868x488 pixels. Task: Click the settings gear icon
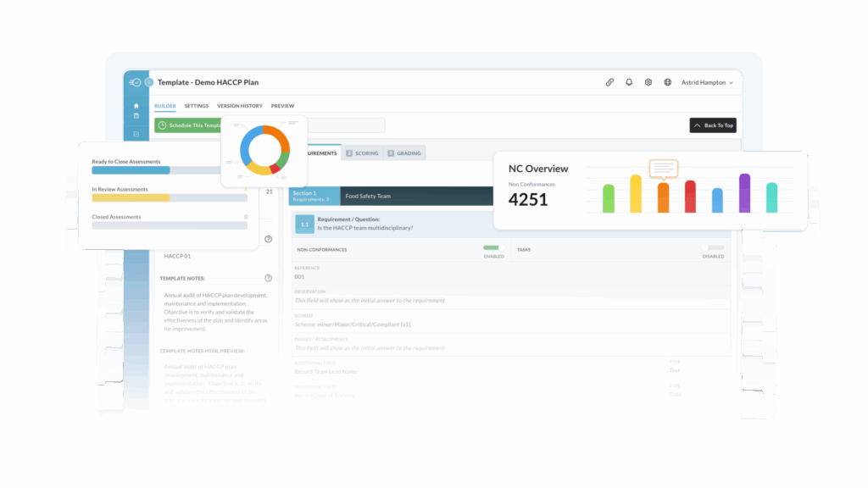[x=648, y=82]
